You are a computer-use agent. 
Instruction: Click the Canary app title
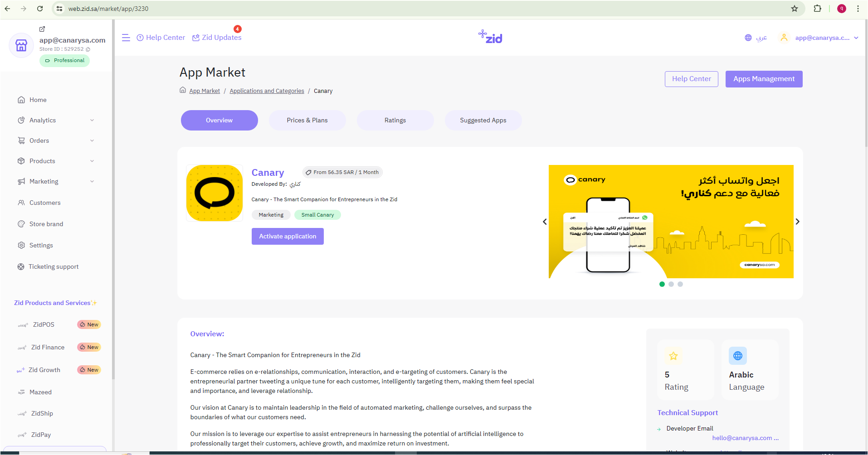coord(268,173)
